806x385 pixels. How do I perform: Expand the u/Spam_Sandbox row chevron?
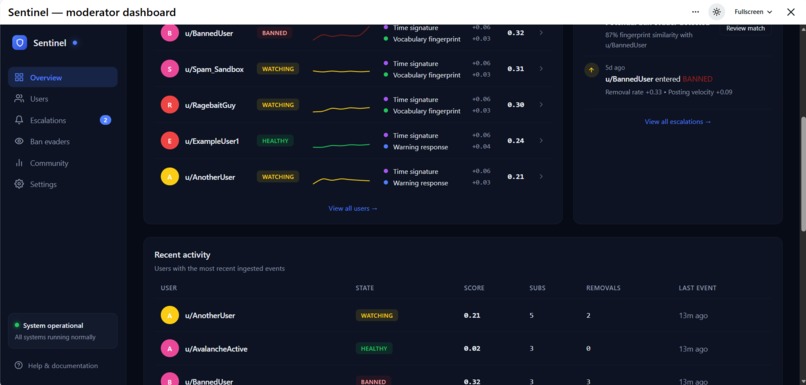point(541,69)
